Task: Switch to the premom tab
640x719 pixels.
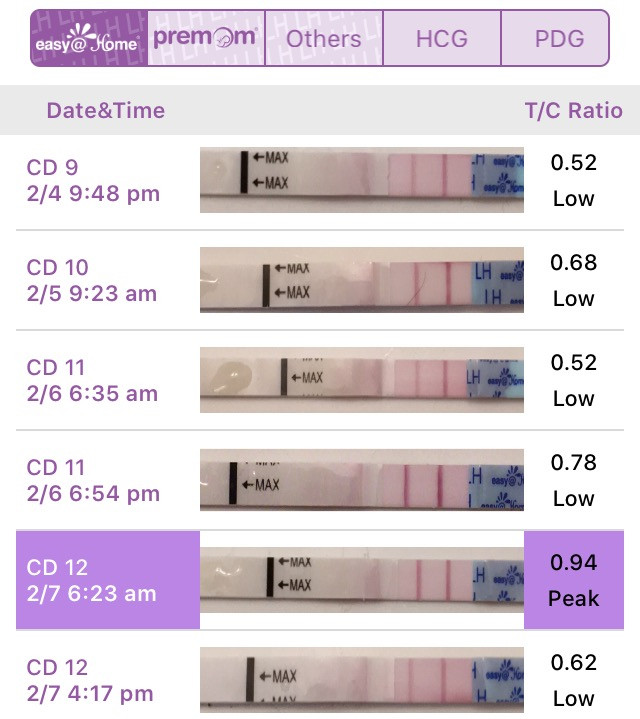Action: click(x=206, y=39)
